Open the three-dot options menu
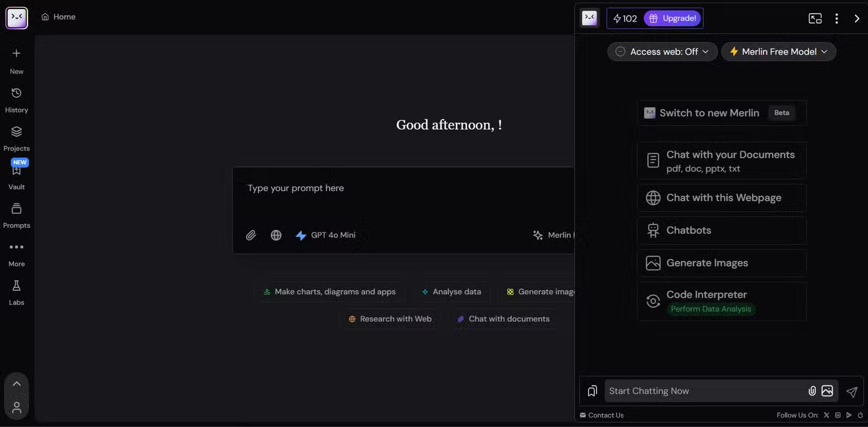868x427 pixels. (x=836, y=18)
